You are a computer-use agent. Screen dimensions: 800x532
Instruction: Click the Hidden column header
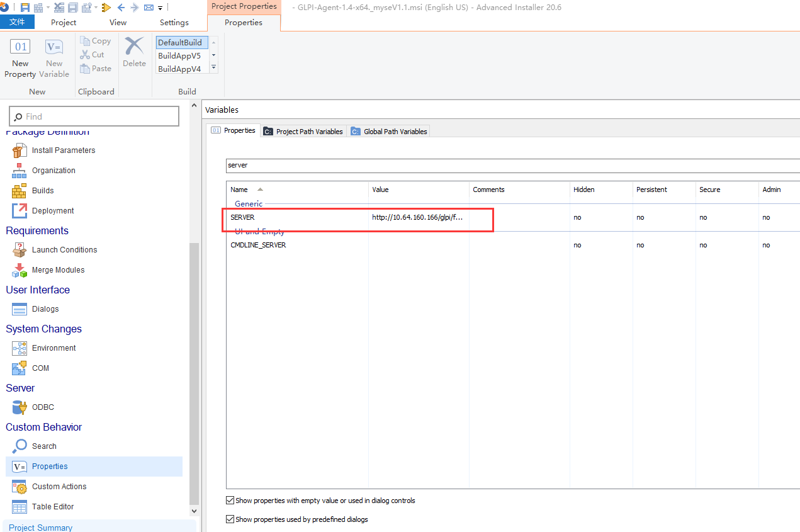601,190
